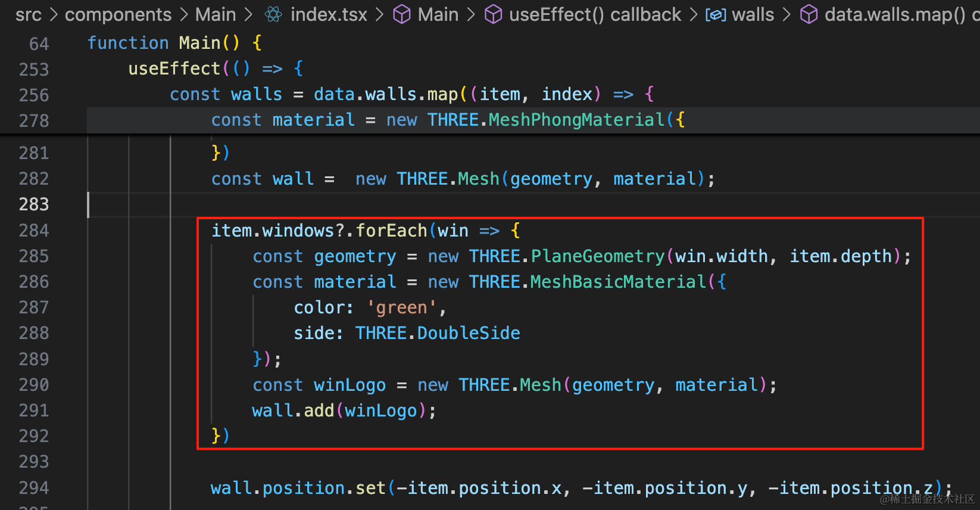Expand chevron after components breadcrumb

coord(184,15)
